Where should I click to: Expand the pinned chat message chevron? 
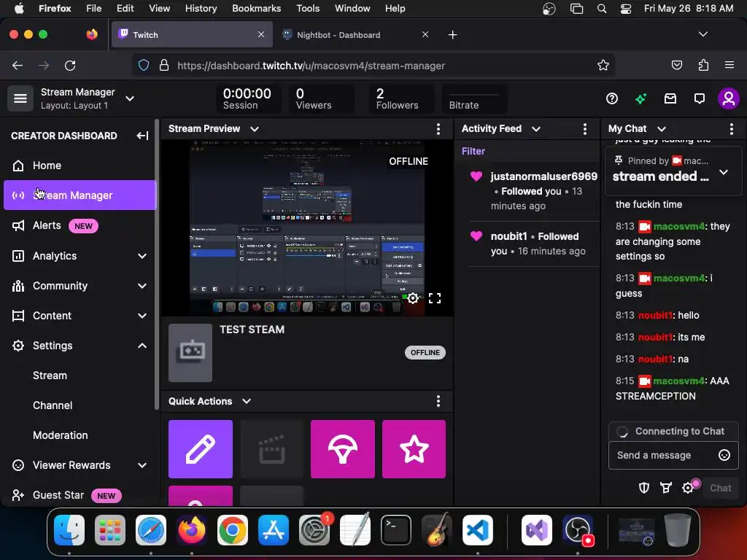tap(723, 172)
